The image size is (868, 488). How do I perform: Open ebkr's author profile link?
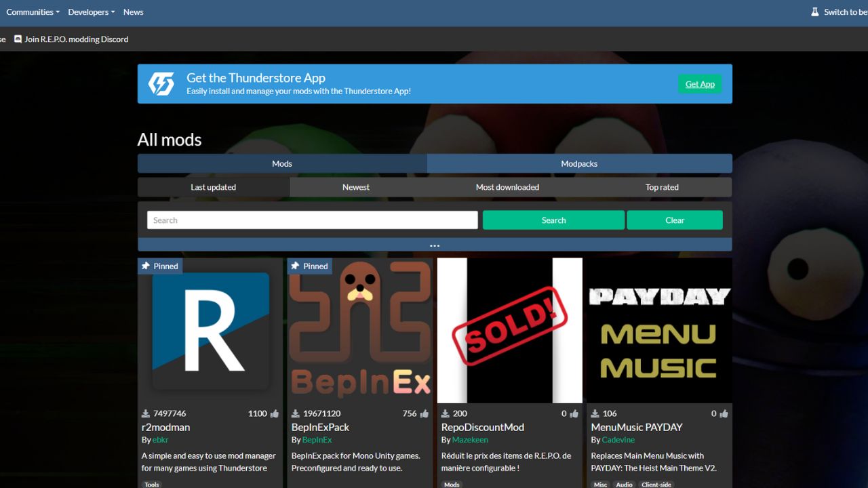tap(161, 439)
